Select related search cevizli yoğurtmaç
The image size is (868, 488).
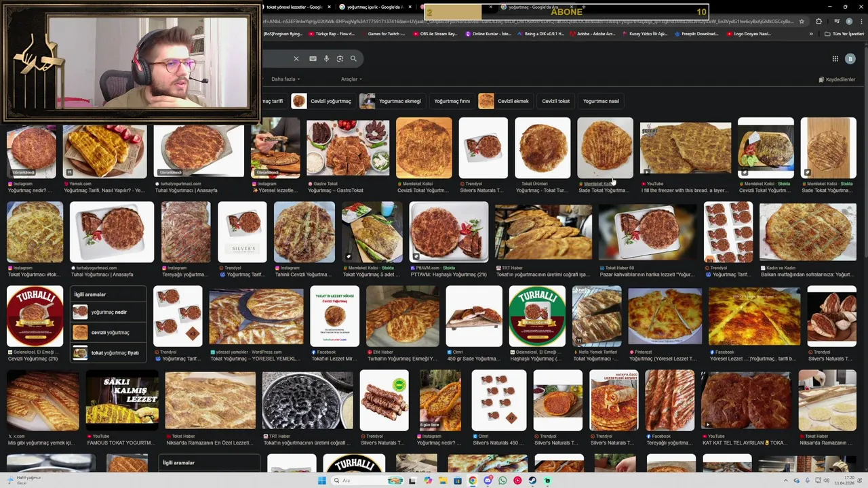(x=108, y=333)
